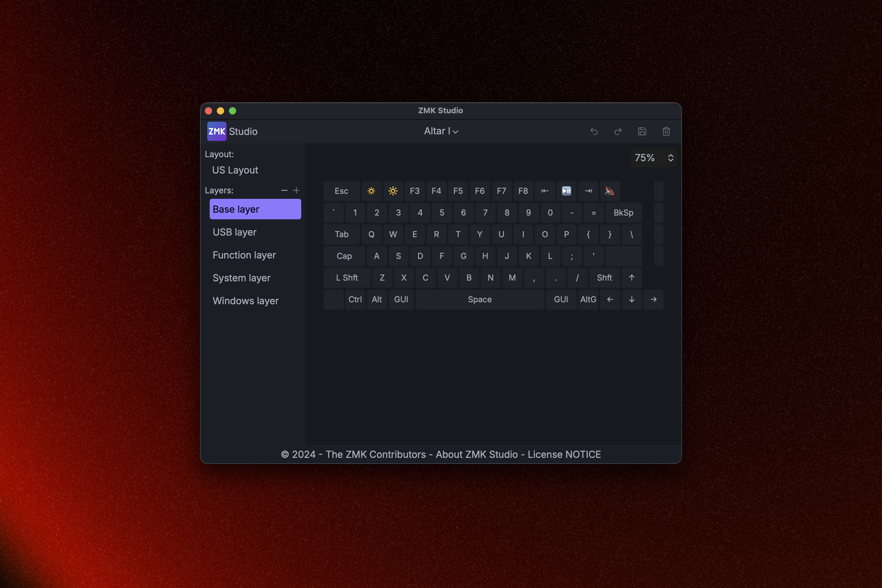Select the mute key in top row

(x=610, y=191)
